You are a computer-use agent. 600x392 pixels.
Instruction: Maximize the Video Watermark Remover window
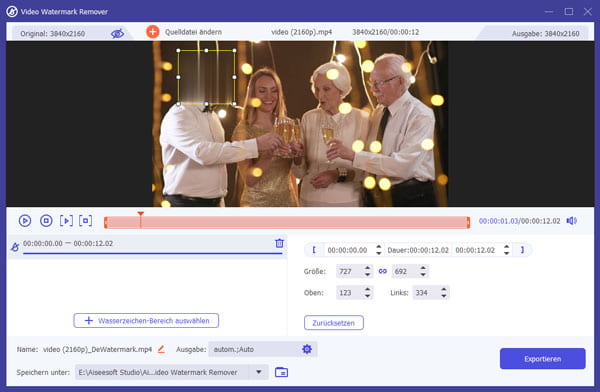569,11
